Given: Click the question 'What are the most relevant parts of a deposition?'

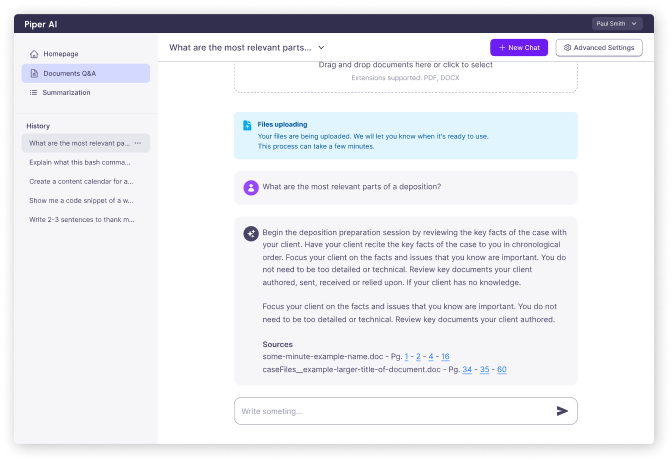Looking at the screenshot, I should click(x=351, y=187).
